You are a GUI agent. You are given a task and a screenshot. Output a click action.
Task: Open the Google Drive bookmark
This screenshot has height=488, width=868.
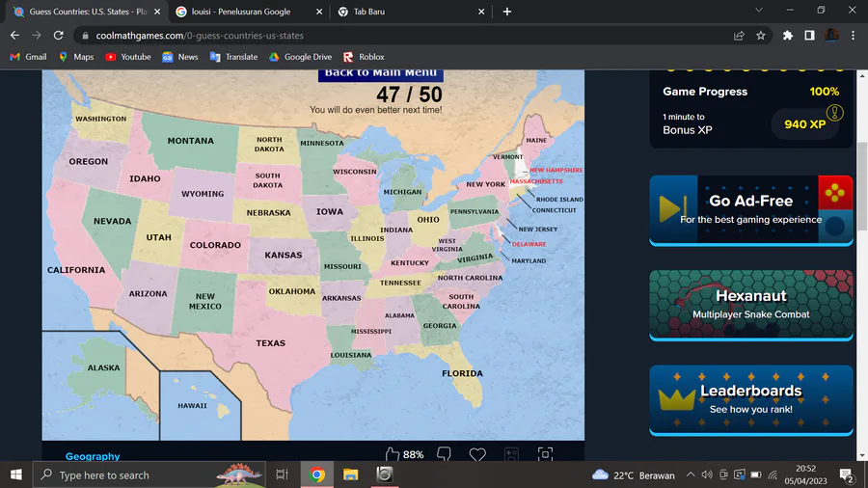[x=300, y=57]
